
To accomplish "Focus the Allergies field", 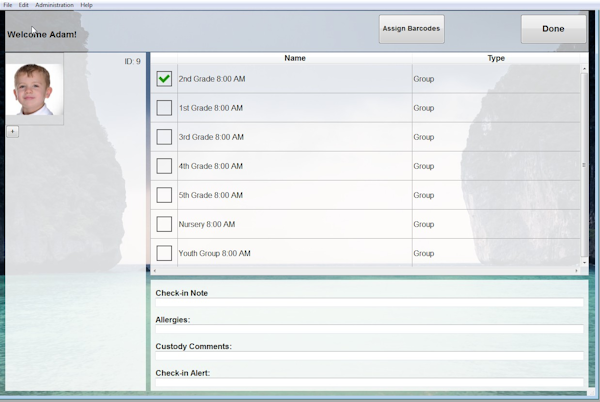I will (x=369, y=329).
